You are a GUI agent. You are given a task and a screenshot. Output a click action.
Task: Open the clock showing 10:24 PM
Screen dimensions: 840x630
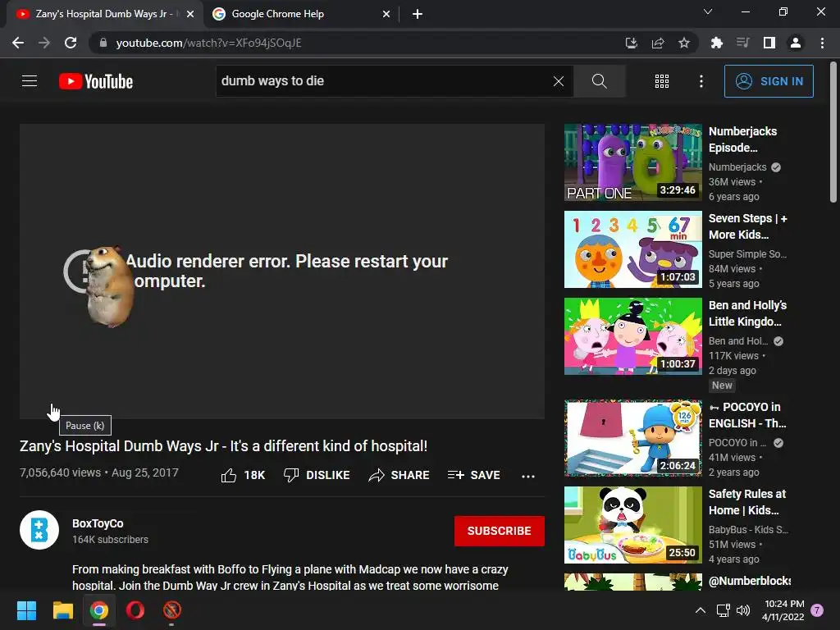coord(783,610)
